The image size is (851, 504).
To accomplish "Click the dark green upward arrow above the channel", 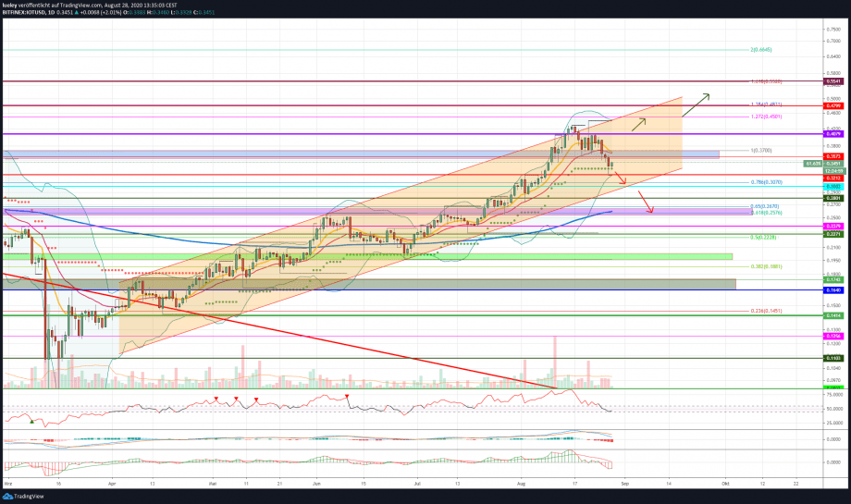I will click(x=696, y=105).
